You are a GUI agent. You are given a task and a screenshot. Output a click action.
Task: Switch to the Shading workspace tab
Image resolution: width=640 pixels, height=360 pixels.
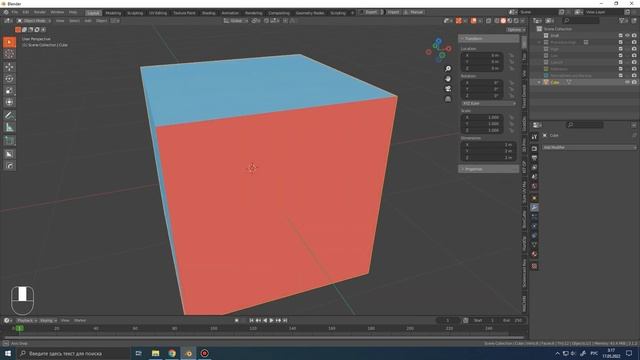coord(208,13)
